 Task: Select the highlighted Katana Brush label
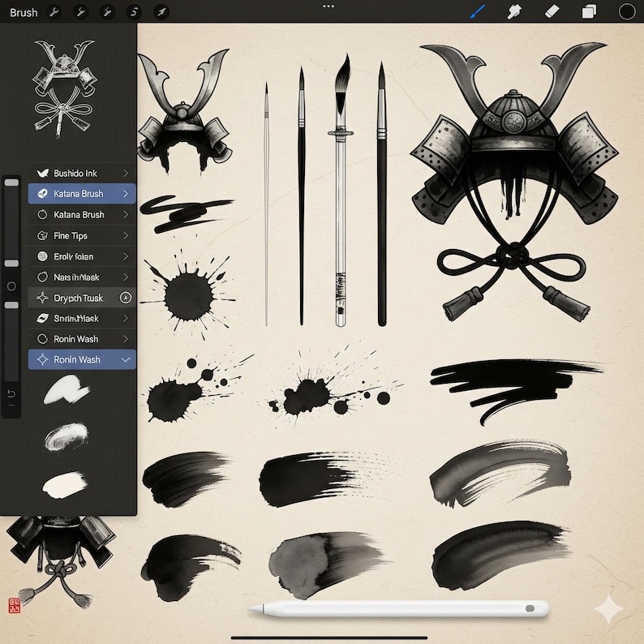click(79, 194)
